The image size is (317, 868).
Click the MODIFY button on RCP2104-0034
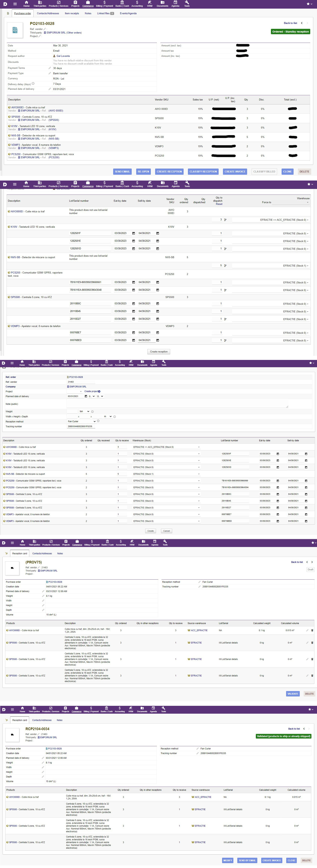(x=227, y=860)
